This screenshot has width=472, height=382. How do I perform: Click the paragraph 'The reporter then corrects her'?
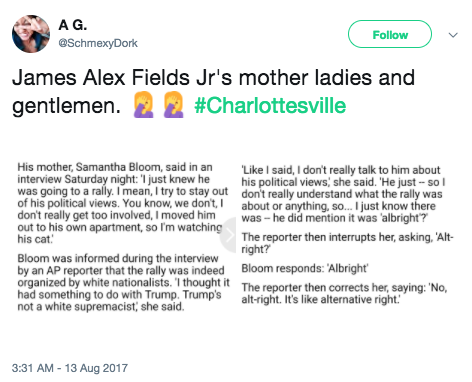coord(344,293)
